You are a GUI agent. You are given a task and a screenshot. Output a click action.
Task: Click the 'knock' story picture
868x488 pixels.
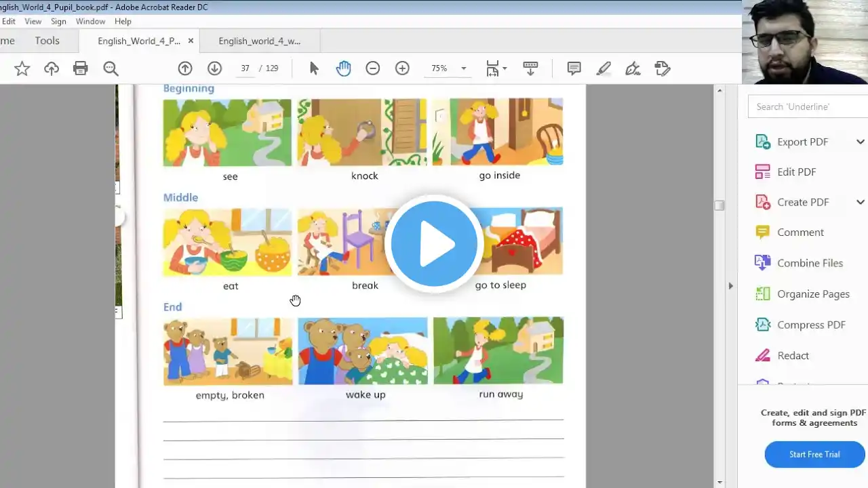(362, 132)
